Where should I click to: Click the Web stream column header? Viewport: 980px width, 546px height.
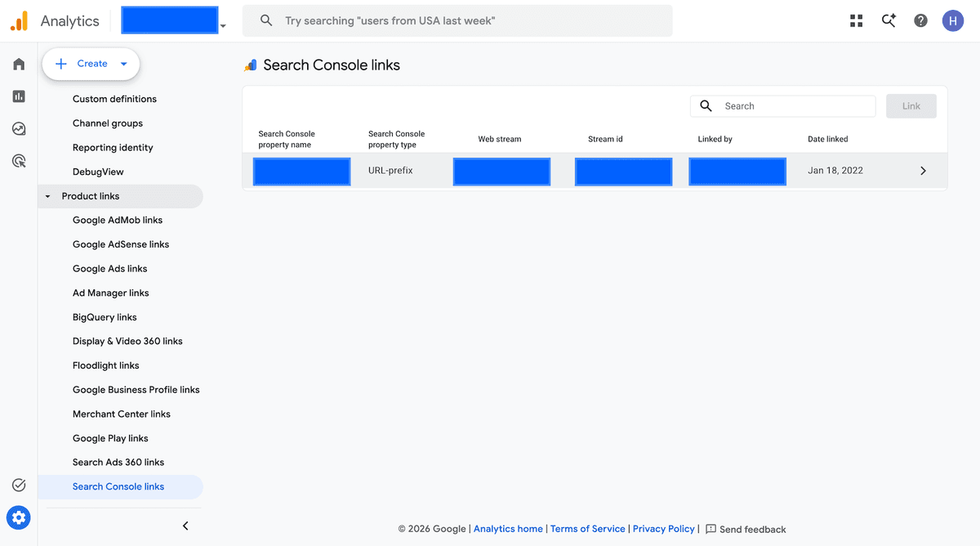point(500,139)
